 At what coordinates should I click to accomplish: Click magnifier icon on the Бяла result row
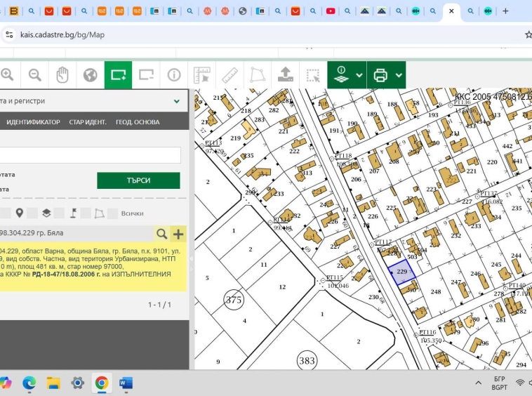coord(161,234)
